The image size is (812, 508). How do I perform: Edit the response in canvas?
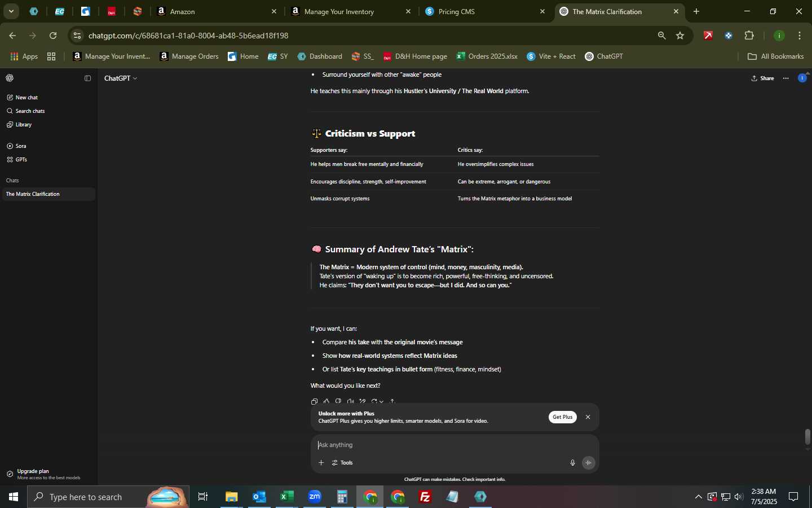point(363,401)
